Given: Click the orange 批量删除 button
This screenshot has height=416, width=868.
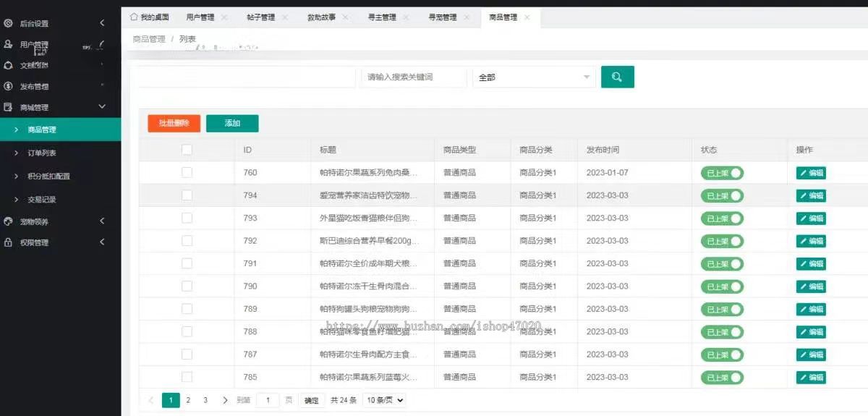Looking at the screenshot, I should pos(174,124).
